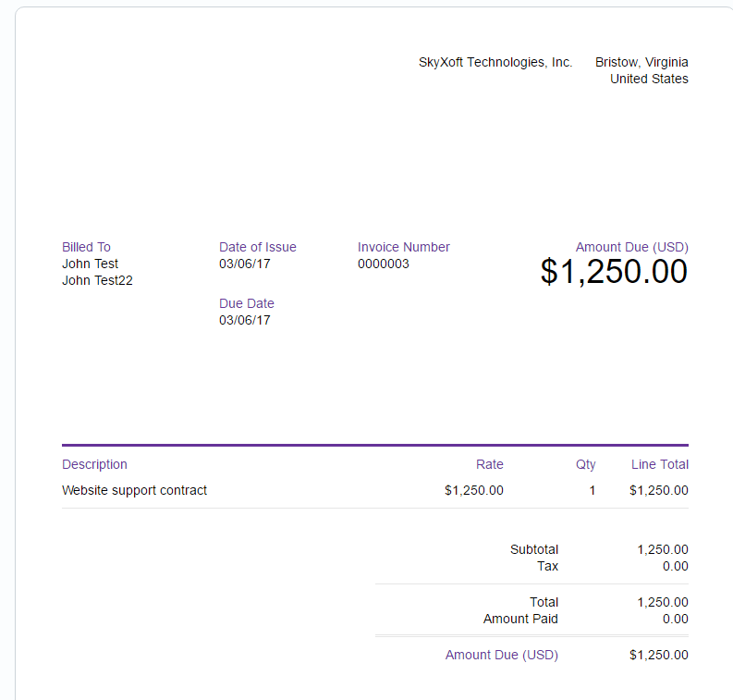Image resolution: width=733 pixels, height=700 pixels.
Task: Select the Rate column header
Action: (x=490, y=464)
